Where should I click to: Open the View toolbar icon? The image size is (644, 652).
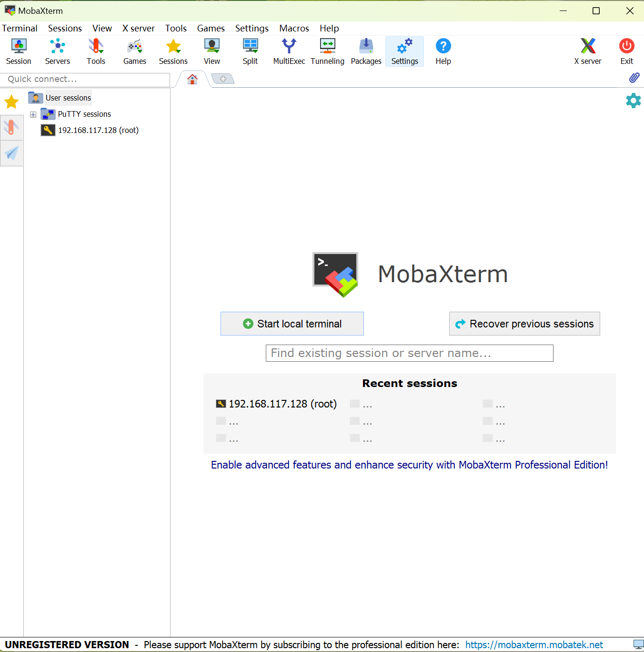(x=212, y=51)
